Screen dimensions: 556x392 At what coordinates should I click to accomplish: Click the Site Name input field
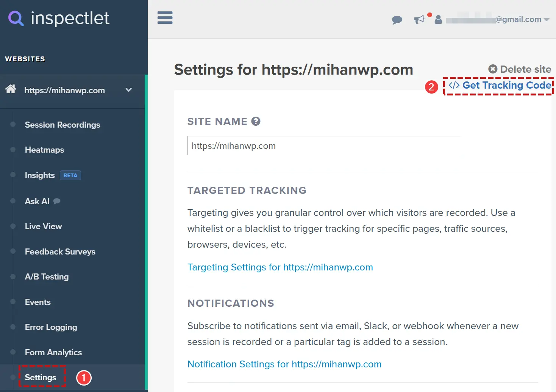pos(324,146)
